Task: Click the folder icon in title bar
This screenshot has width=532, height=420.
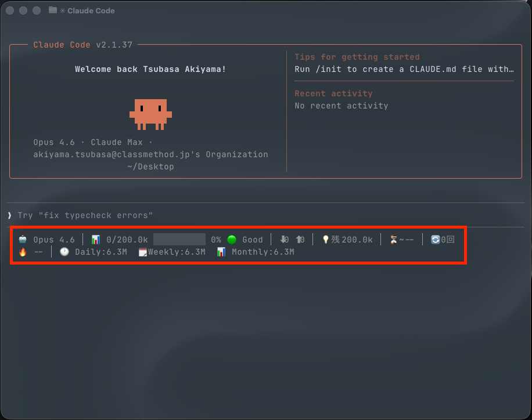Action: click(53, 10)
